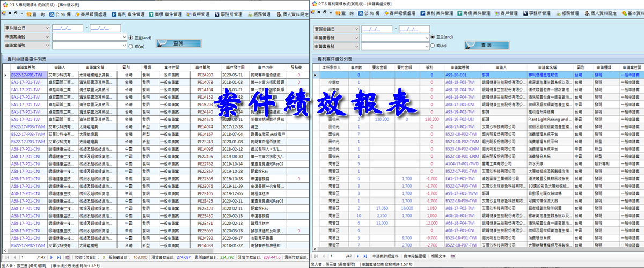Select 或(or) radio in 事件績效表 window
644x268 pixels.
tap(131, 47)
